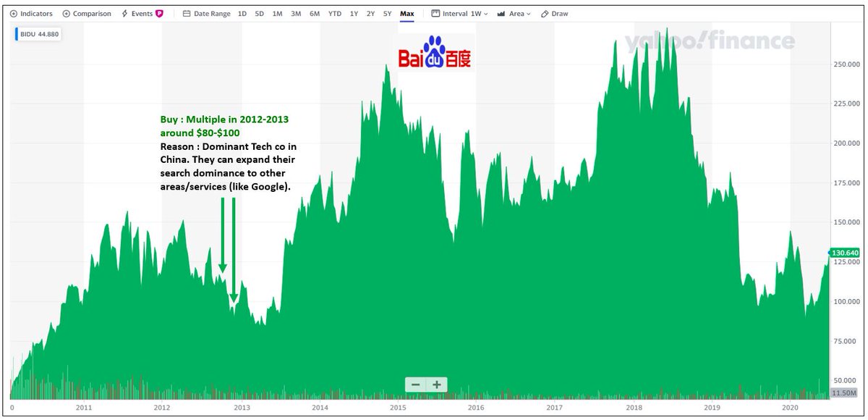
Task: Zoom out with the minus button
Action: tap(415, 385)
